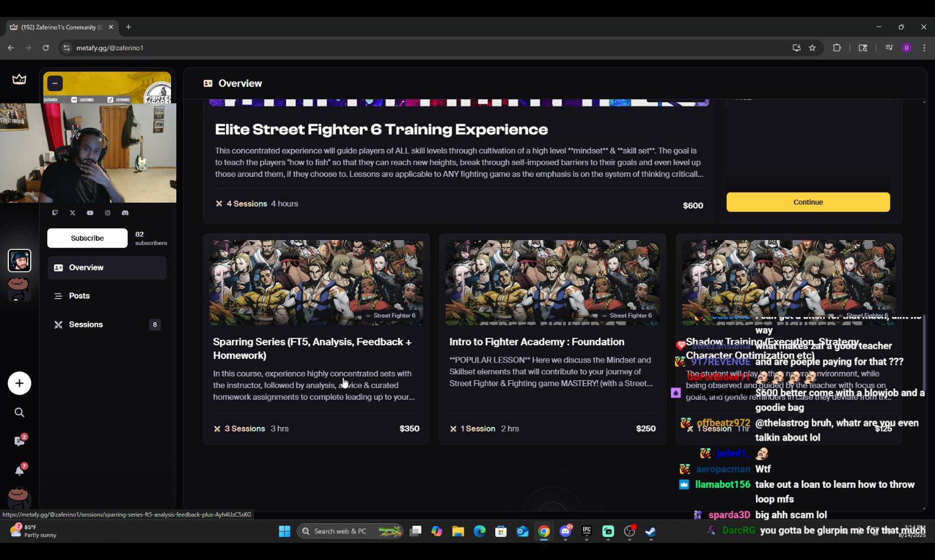This screenshot has height=560, width=935.
Task: Switch to the Overview section
Action: [107, 268]
